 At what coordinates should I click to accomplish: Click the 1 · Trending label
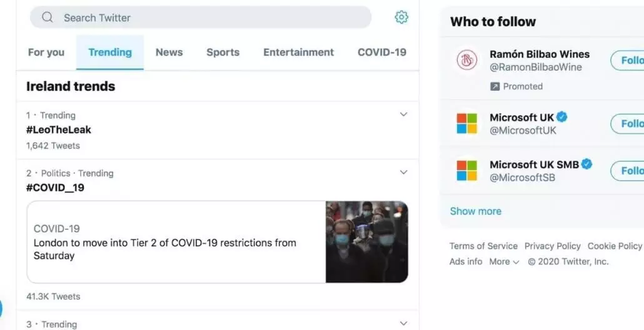click(x=51, y=116)
